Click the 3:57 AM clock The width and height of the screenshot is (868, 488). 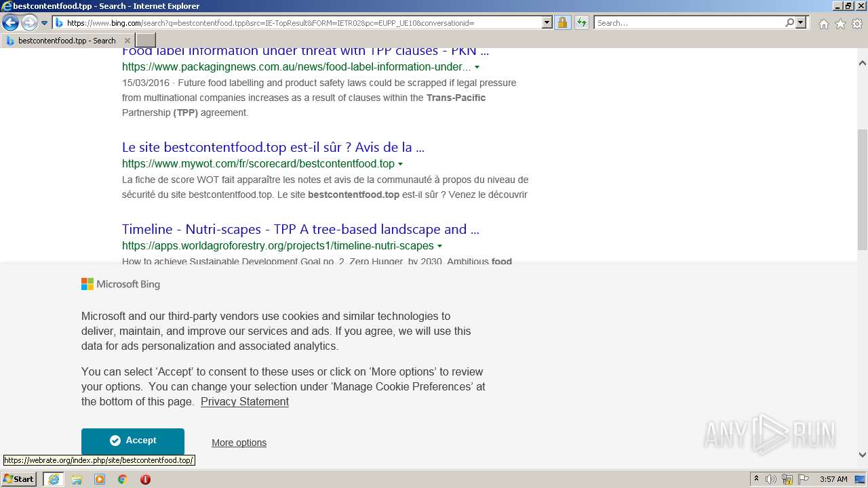click(833, 479)
